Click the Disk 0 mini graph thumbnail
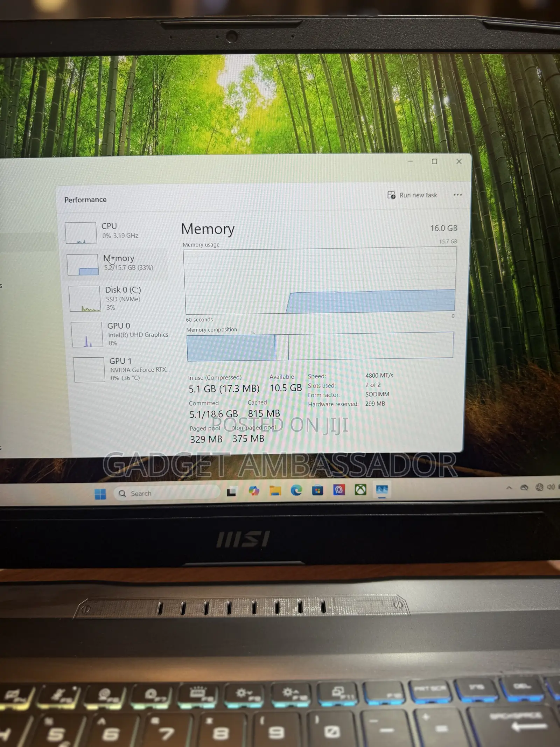560x747 pixels. [85, 299]
